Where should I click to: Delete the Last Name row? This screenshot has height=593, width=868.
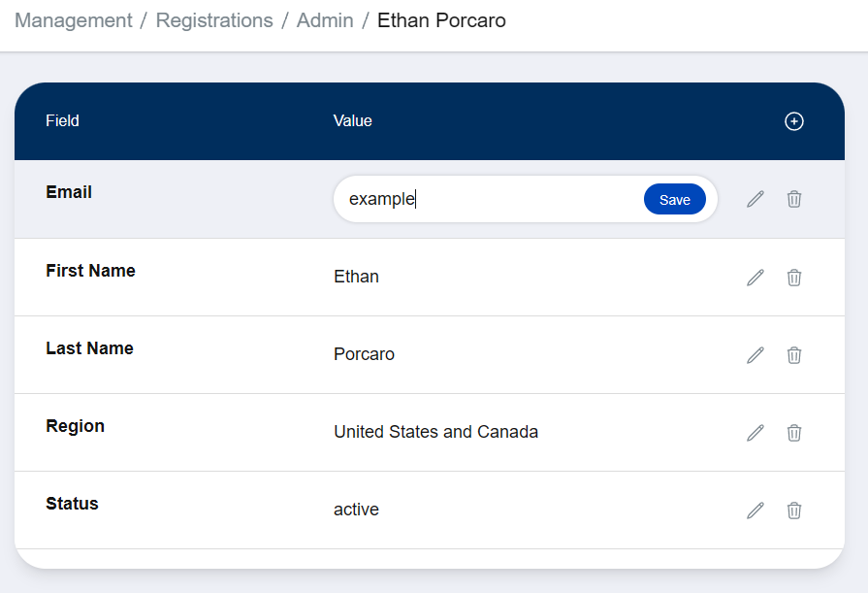click(x=794, y=355)
